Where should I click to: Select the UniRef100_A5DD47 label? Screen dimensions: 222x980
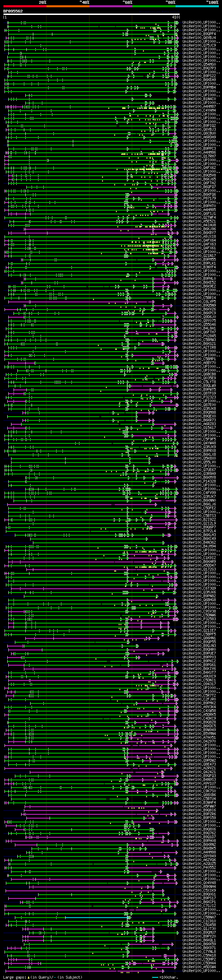pos(199,565)
